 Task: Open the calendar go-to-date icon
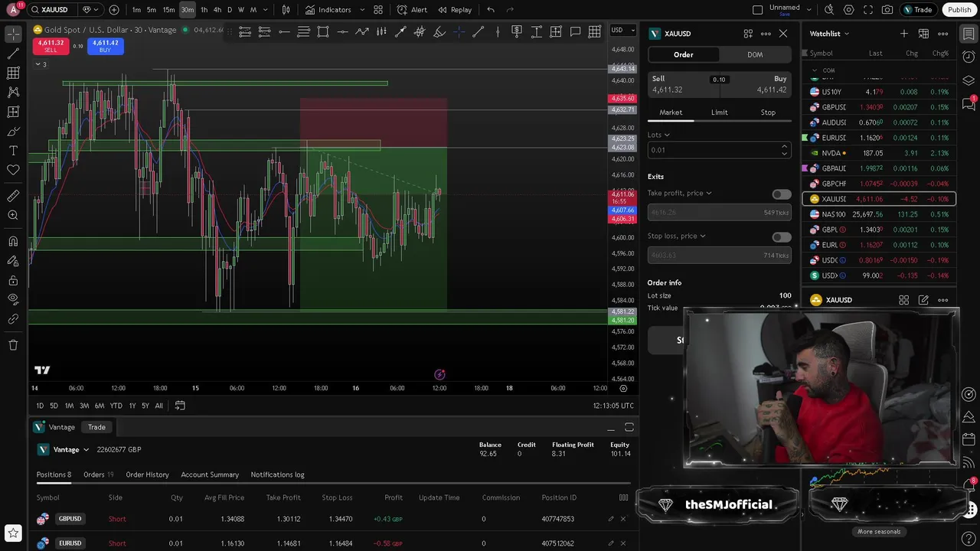click(x=180, y=406)
